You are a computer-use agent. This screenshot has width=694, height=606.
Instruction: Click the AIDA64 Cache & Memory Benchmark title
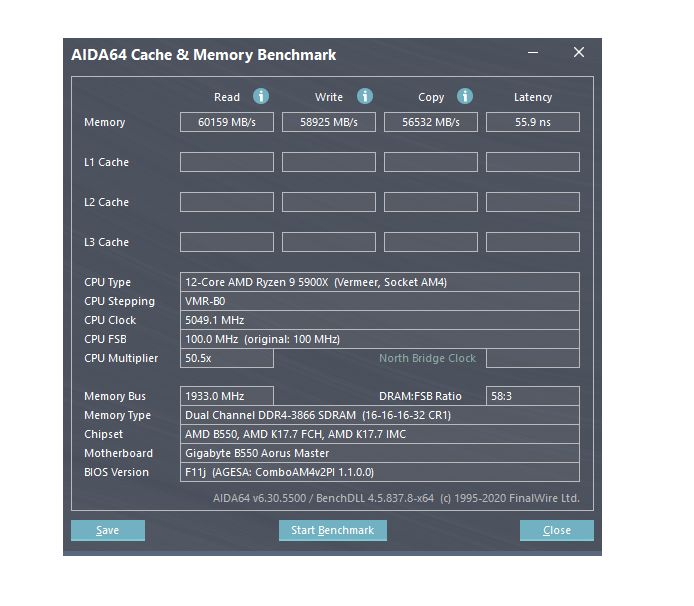pyautogui.click(x=204, y=55)
